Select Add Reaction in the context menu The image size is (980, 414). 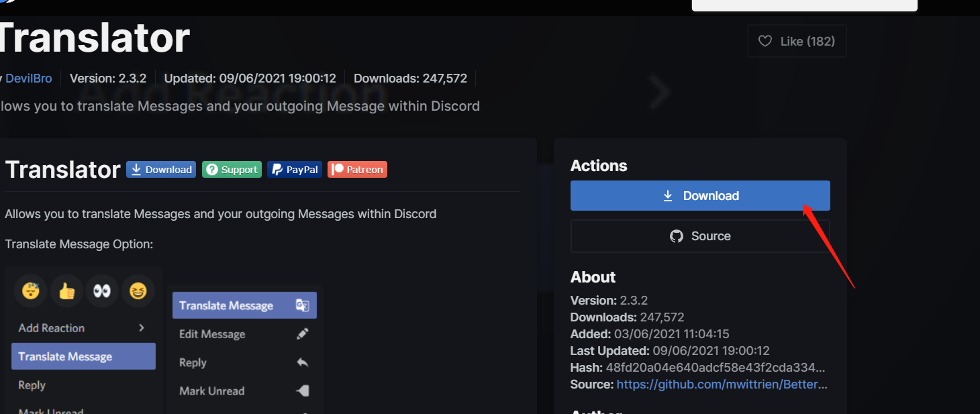pos(83,328)
